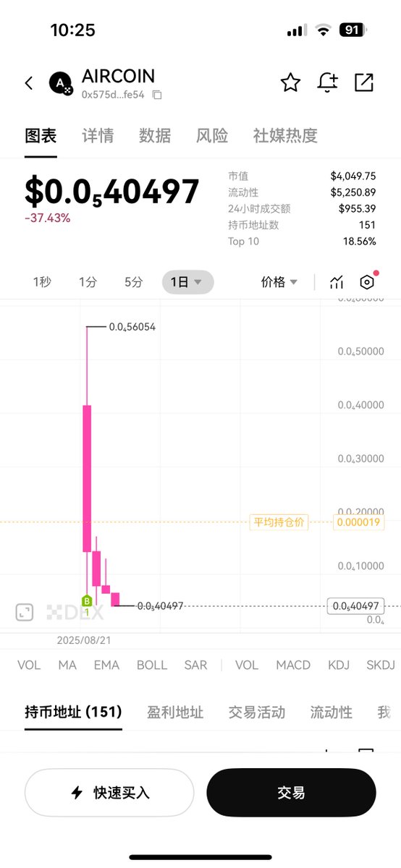
Task: Tap the 平均持仓价 price line label
Action: (279, 522)
